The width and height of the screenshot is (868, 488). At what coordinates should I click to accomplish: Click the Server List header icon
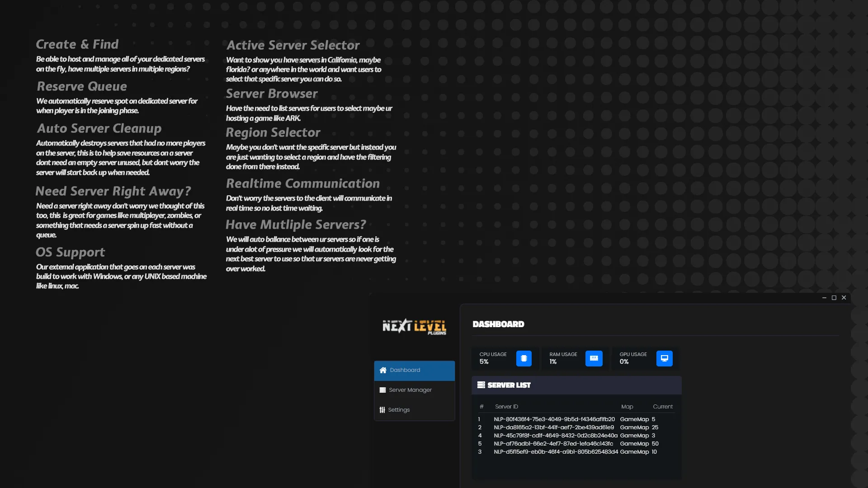pos(481,385)
